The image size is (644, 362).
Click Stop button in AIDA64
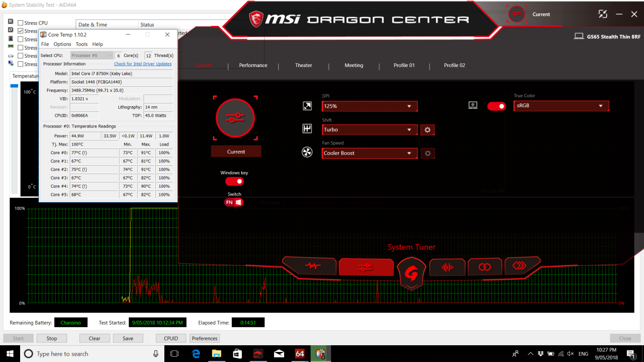(52, 338)
